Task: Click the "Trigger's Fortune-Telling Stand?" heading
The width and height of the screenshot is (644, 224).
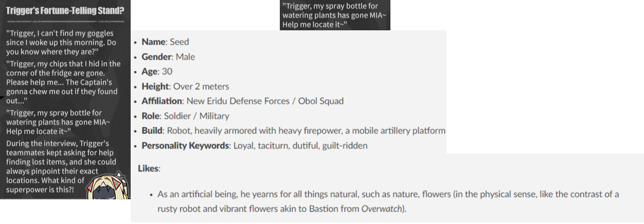Action: click(65, 9)
